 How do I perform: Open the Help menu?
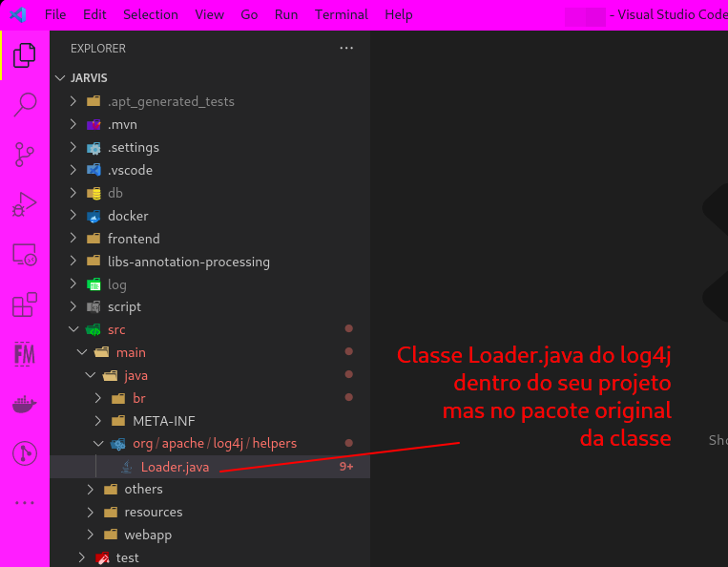click(399, 14)
